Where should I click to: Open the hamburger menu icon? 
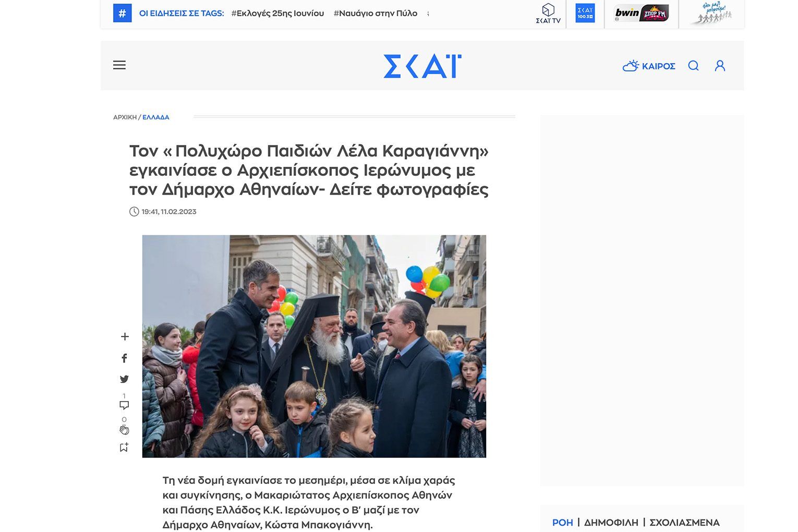119,65
